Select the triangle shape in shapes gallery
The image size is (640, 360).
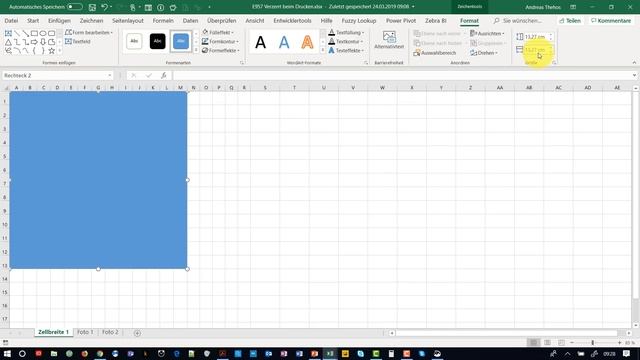8,42
